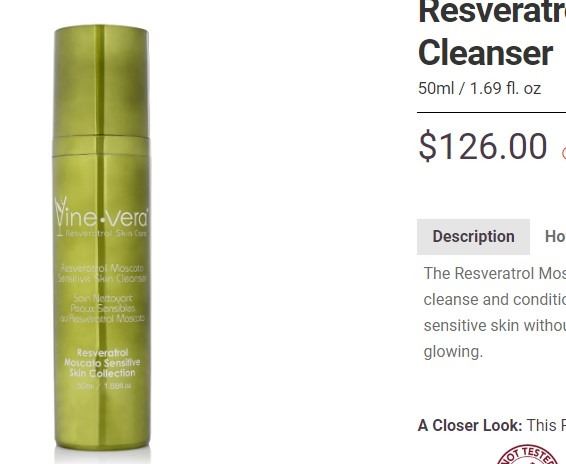Screen dimensions: 566x464
Task: Click the 'Sensitive Skin Cleanser' label on the bottle
Action: (102, 278)
